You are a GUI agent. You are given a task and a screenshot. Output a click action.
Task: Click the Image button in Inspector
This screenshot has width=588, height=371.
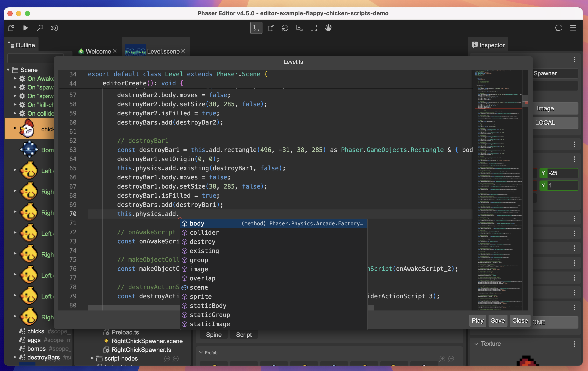[555, 108]
